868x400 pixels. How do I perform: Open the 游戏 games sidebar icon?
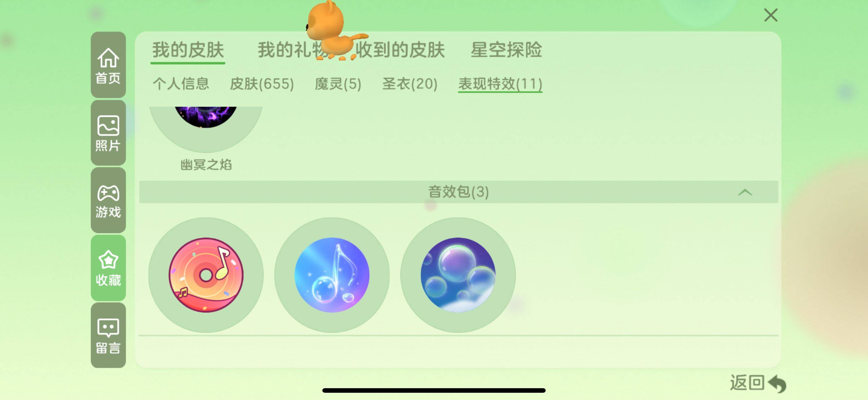click(x=108, y=200)
